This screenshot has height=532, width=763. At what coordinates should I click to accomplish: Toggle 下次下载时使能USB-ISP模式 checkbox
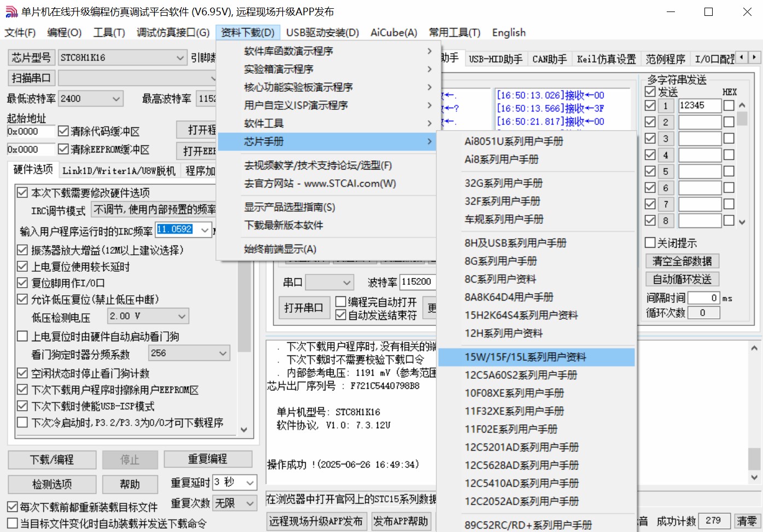22,406
